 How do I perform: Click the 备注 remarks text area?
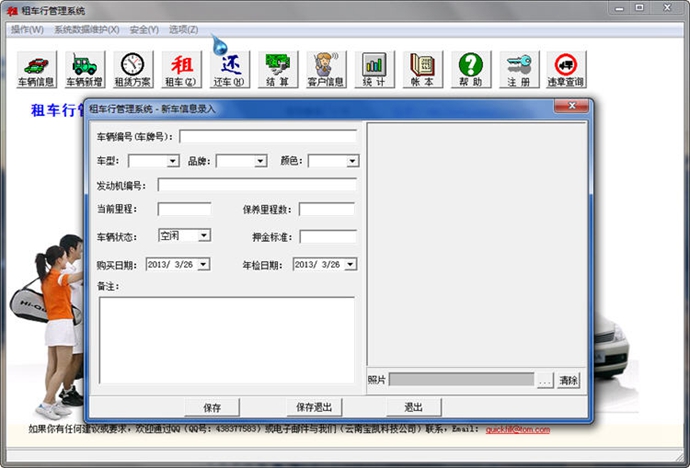click(x=227, y=340)
